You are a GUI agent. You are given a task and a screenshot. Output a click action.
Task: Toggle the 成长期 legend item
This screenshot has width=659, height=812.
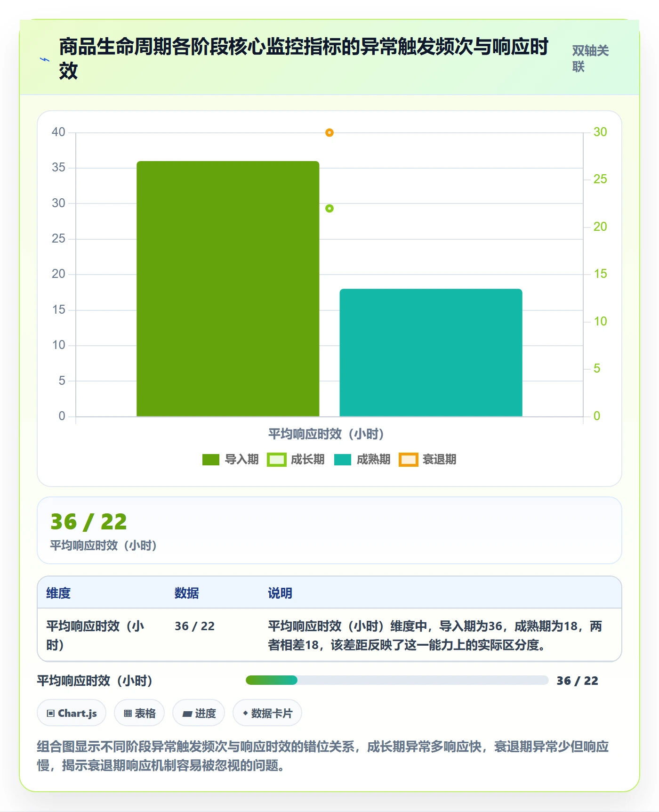point(296,459)
